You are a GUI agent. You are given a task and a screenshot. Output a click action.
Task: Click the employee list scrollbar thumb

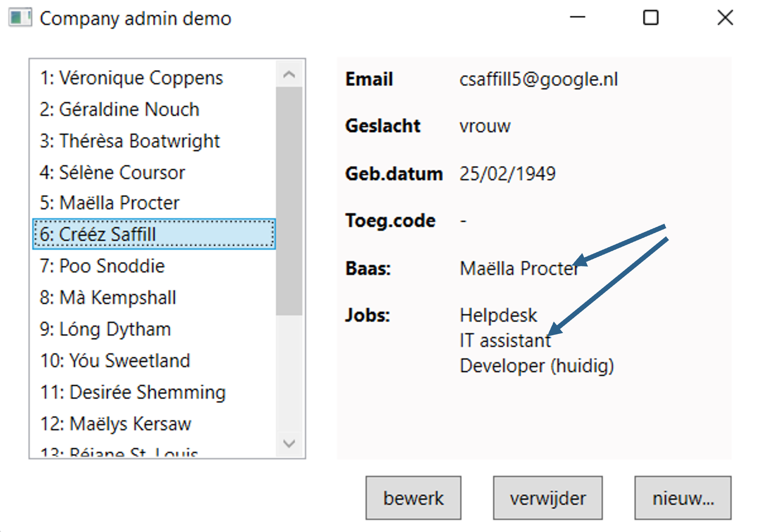(289, 201)
